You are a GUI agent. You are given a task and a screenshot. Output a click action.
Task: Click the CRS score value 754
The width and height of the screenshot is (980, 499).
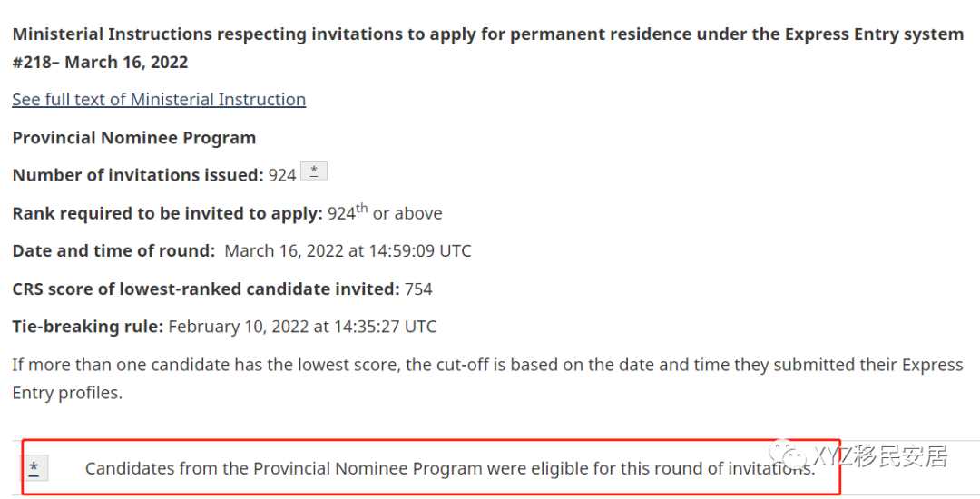pos(418,289)
